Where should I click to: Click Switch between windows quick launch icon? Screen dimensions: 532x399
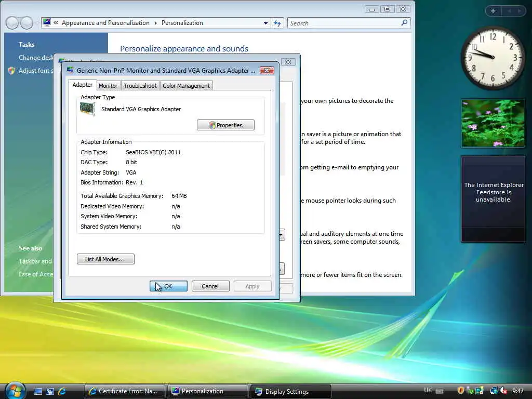(x=50, y=391)
